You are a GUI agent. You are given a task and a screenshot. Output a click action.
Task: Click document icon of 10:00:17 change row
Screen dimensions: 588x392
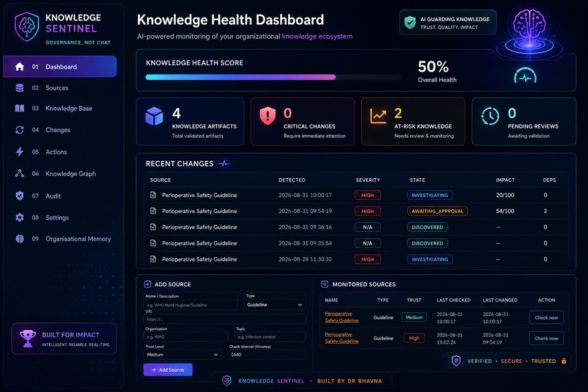[153, 195]
